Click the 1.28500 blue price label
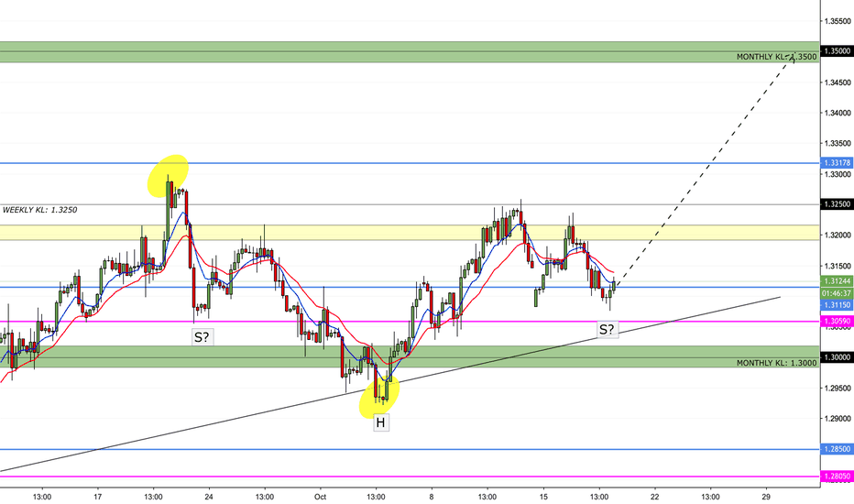 (838, 450)
